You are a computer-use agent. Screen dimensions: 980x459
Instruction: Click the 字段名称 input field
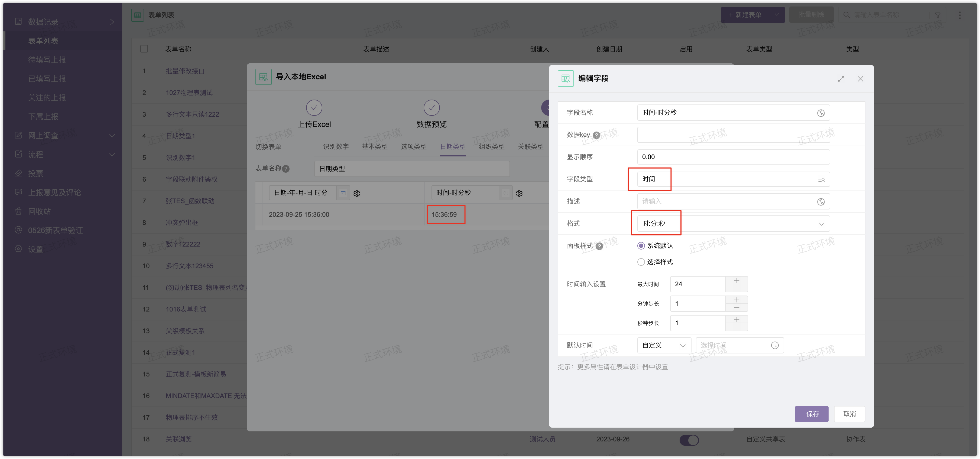pos(734,113)
